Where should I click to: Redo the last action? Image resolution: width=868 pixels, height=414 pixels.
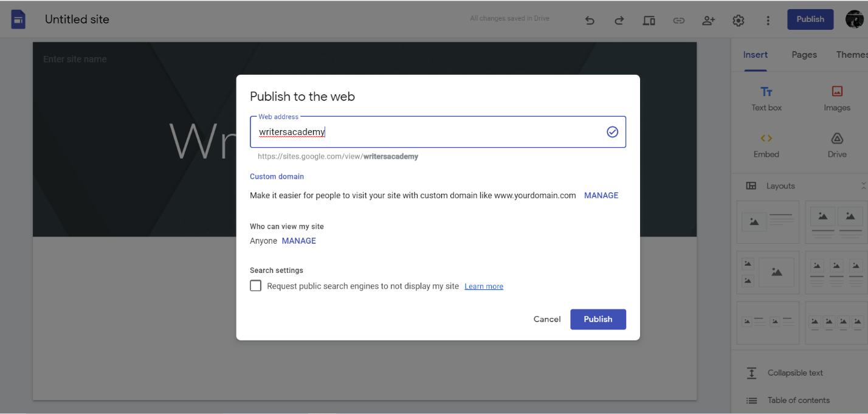pyautogui.click(x=619, y=20)
